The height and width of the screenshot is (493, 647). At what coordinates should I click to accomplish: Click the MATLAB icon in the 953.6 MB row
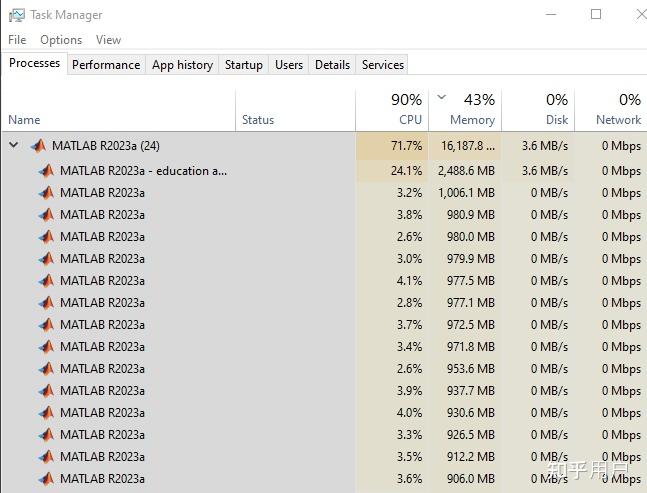click(46, 369)
